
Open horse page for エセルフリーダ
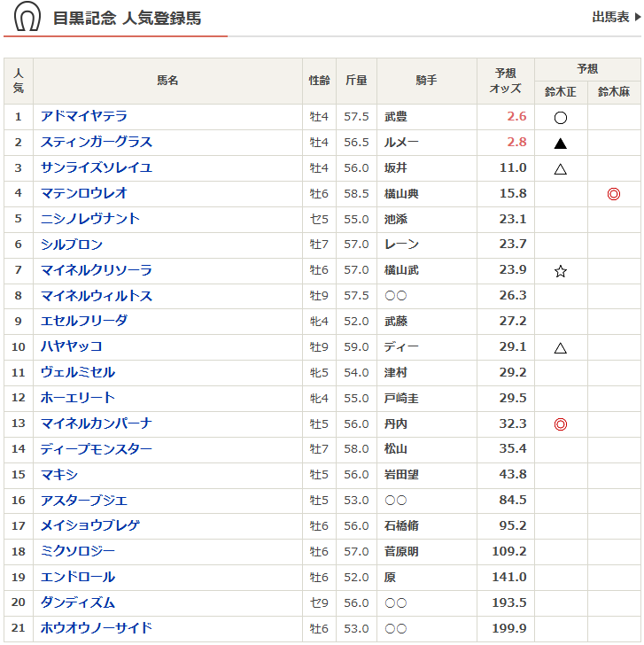pos(84,322)
